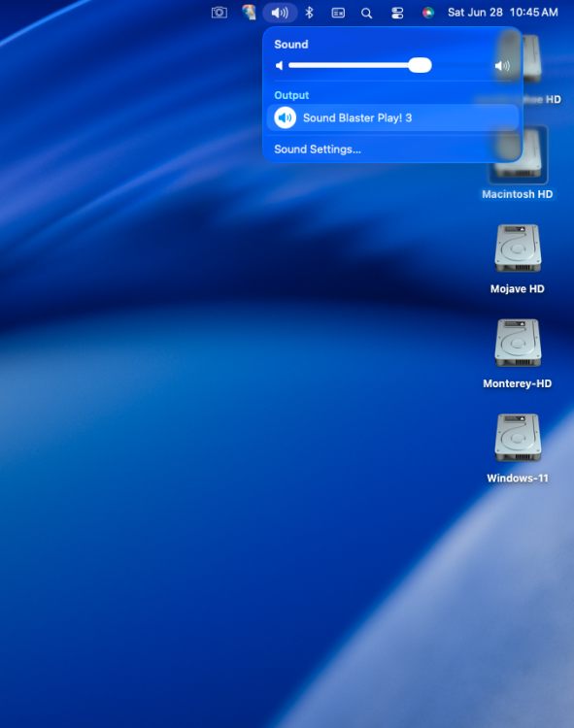This screenshot has width=574, height=728.
Task: Click the low volume speaker icon
Action: tap(279, 65)
